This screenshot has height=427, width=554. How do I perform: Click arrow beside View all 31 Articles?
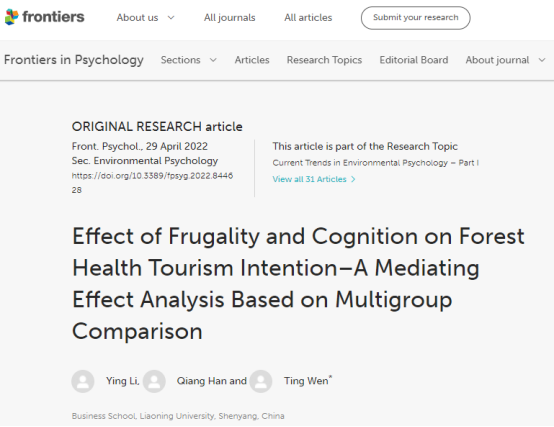tap(353, 179)
